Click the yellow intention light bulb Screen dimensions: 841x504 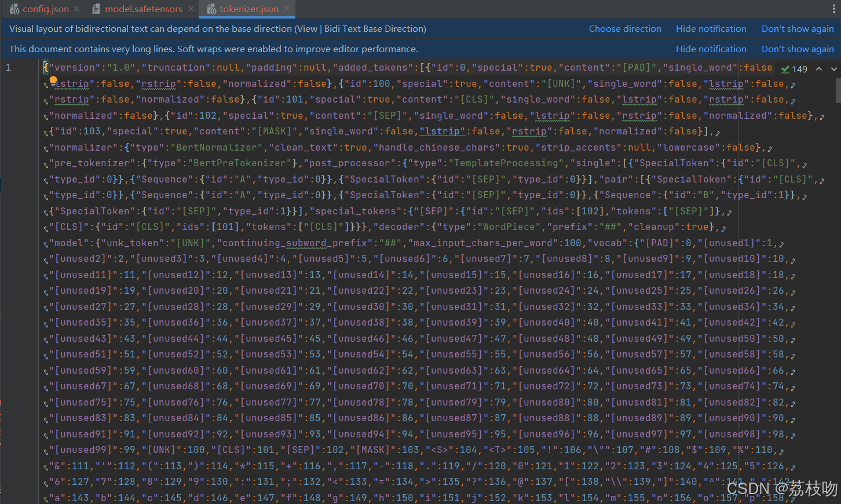click(x=53, y=80)
